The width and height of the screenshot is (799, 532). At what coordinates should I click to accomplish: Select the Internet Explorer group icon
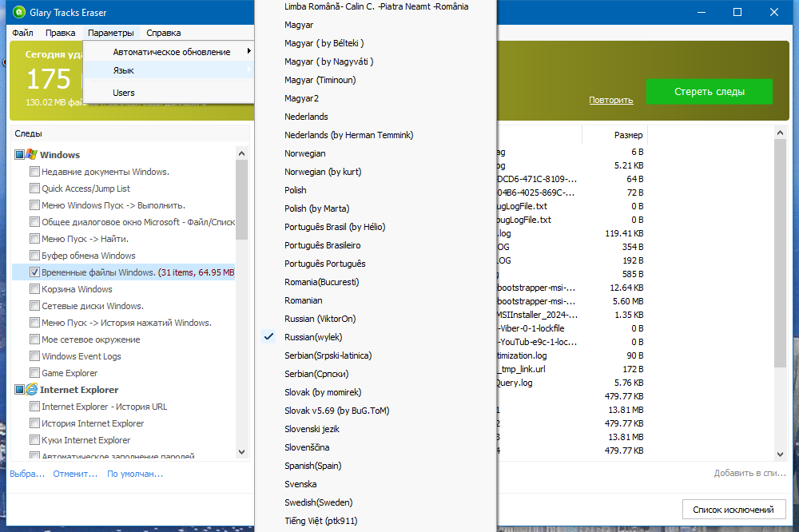click(x=32, y=389)
